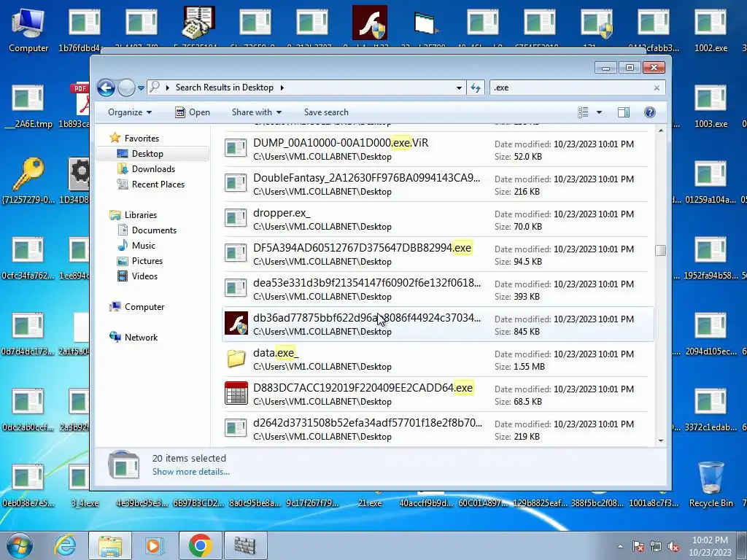Open Downloads in navigation pane
Image resolution: width=747 pixels, height=560 pixels.
[x=153, y=169]
